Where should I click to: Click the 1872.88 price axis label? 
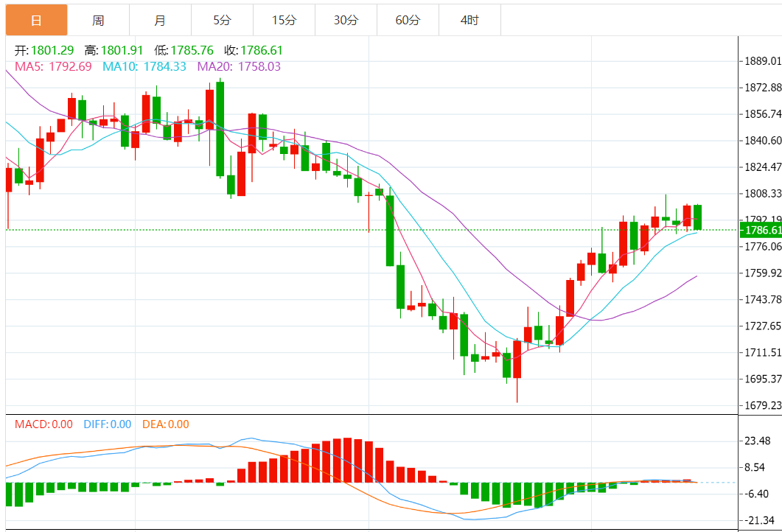pyautogui.click(x=763, y=87)
